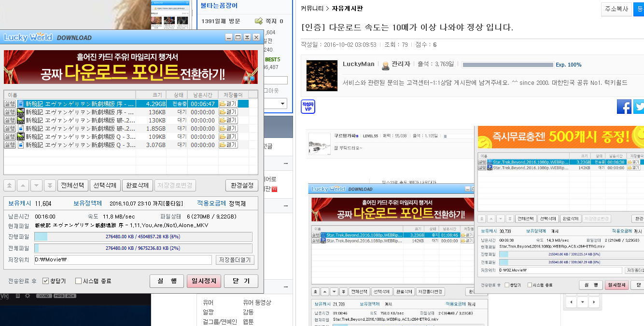Click the message envelope icon next to 쪽지
Screen dimensions: 644x326
(x=259, y=21)
